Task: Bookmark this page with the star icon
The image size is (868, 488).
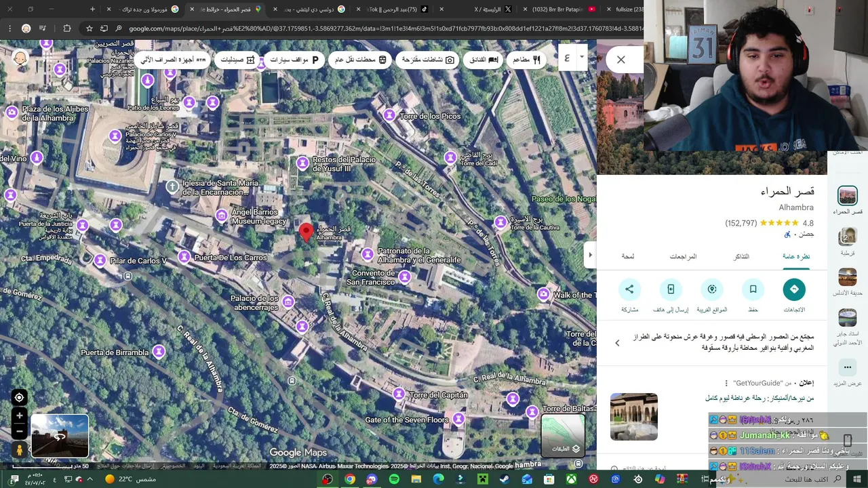Action: [x=89, y=28]
